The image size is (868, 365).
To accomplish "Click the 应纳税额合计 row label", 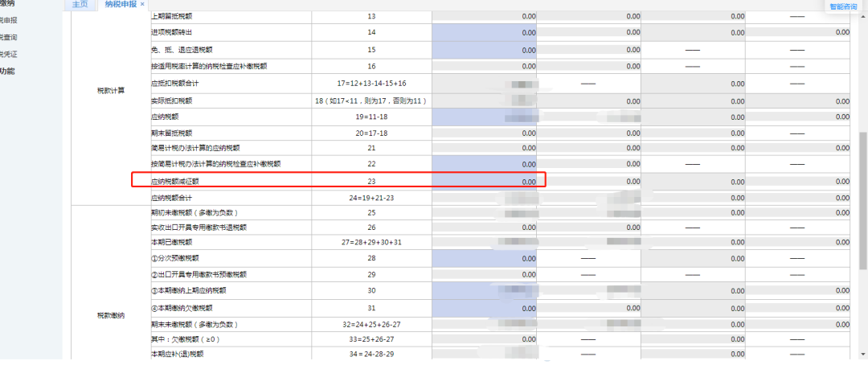I will point(172,197).
